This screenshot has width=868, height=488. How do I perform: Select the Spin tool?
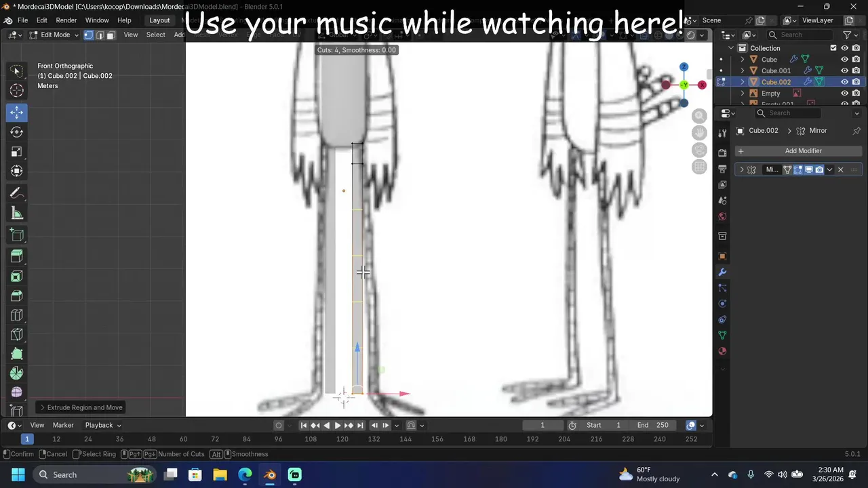click(17, 373)
